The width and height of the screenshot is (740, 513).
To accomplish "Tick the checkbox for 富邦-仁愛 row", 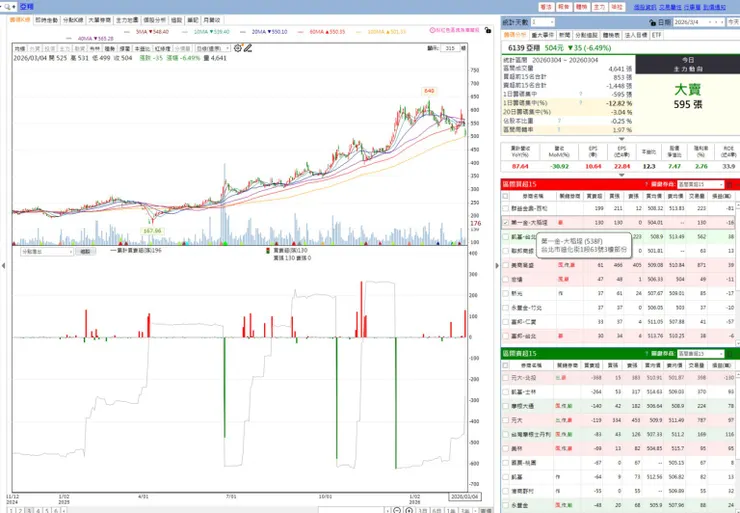I will pyautogui.click(x=506, y=322).
